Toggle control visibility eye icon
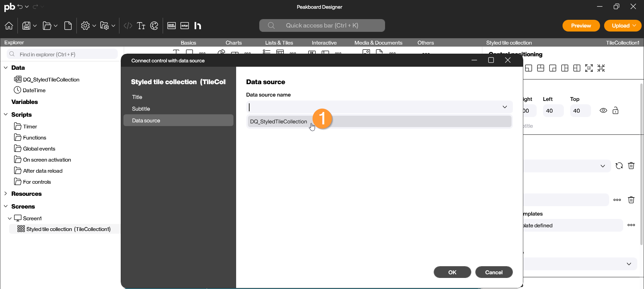 603,111
